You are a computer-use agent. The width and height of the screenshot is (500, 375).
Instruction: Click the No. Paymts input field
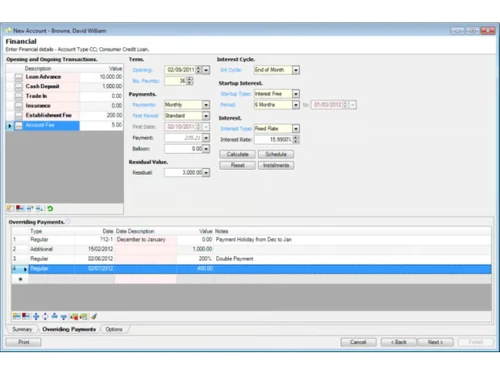click(175, 81)
